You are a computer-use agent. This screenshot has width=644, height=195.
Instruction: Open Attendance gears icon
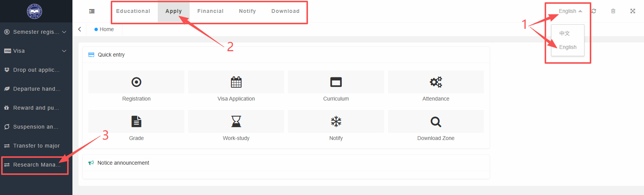pos(436,82)
